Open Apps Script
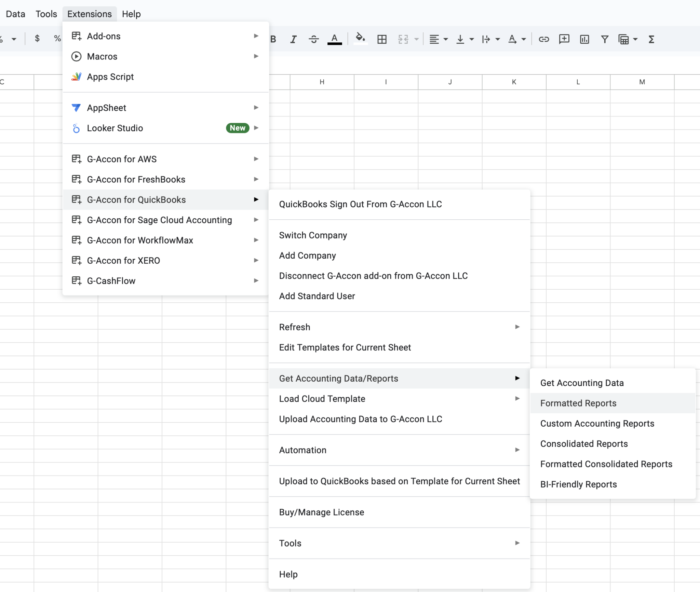The width and height of the screenshot is (700, 592). coord(166,77)
